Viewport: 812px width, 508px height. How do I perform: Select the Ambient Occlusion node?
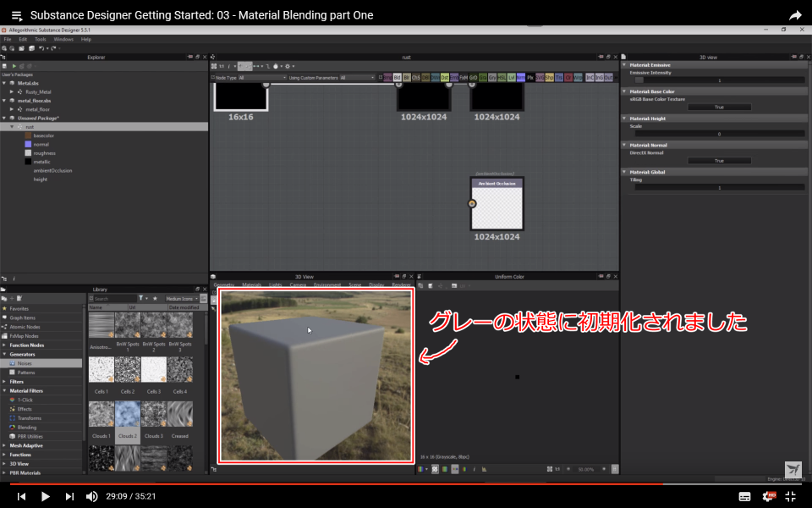click(497, 204)
